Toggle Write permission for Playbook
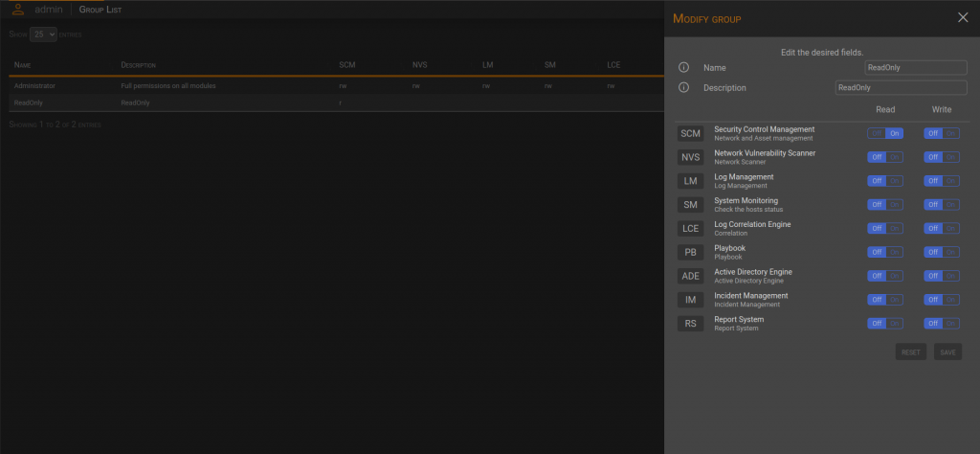 (x=942, y=252)
